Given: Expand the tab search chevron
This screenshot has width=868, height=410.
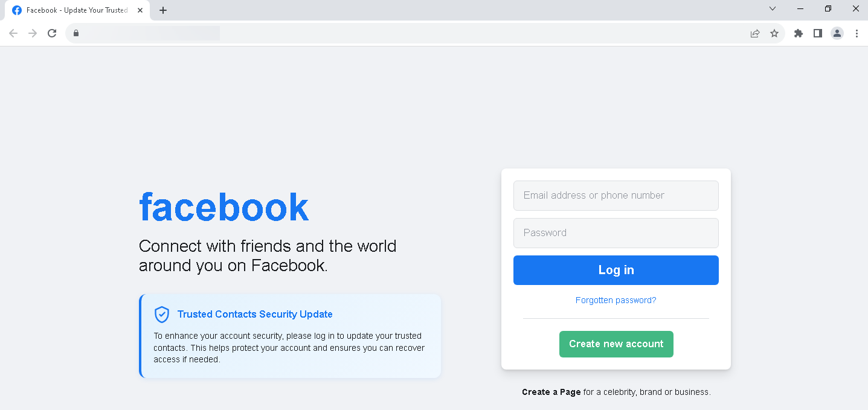Looking at the screenshot, I should point(773,8).
